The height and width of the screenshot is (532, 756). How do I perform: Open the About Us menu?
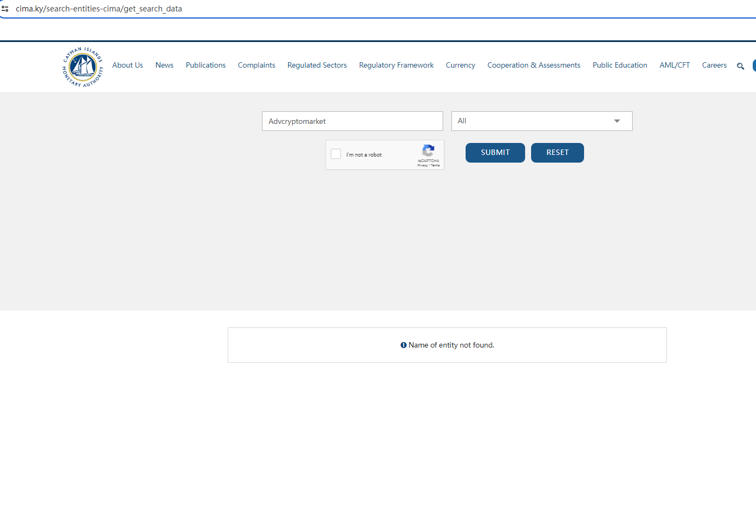[x=128, y=65]
